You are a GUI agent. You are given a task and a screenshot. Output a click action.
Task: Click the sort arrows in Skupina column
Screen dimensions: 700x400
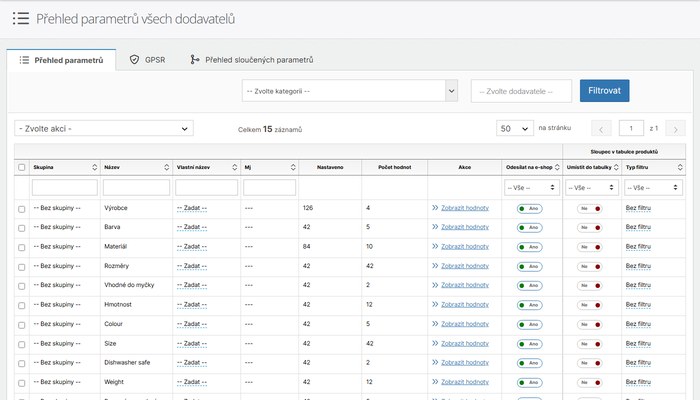tap(95, 167)
